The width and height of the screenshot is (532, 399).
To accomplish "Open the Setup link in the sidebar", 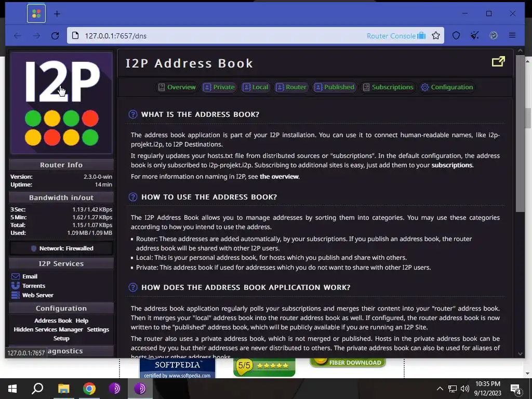I will tap(61, 338).
